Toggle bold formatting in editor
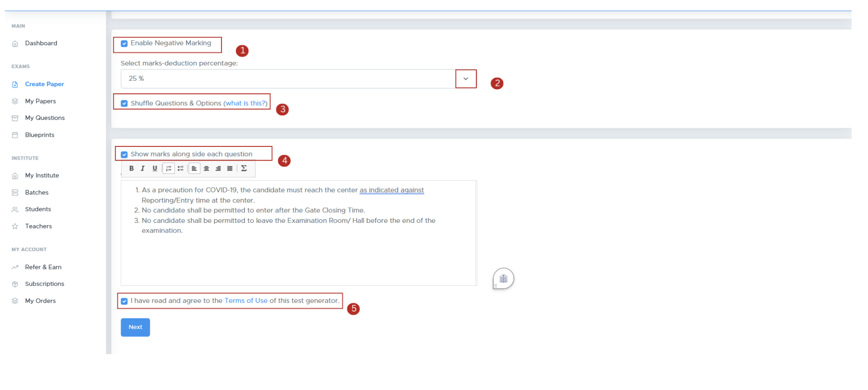The image size is (868, 390). 131,168
